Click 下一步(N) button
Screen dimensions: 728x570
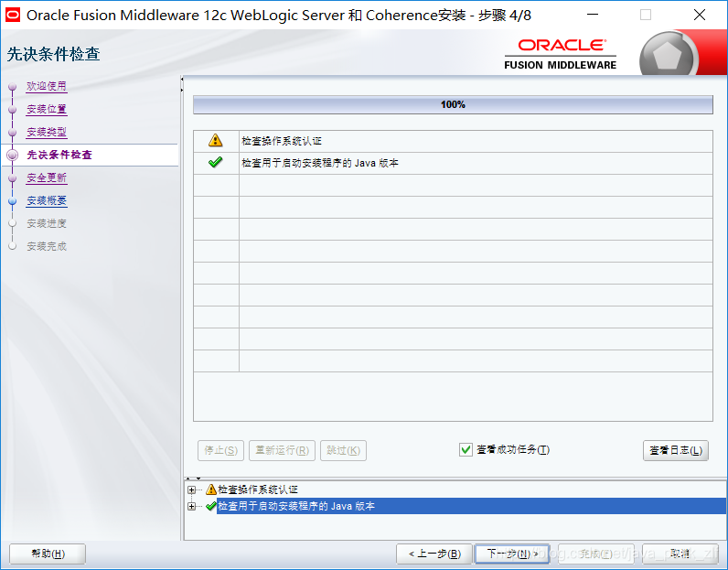pyautogui.click(x=512, y=554)
